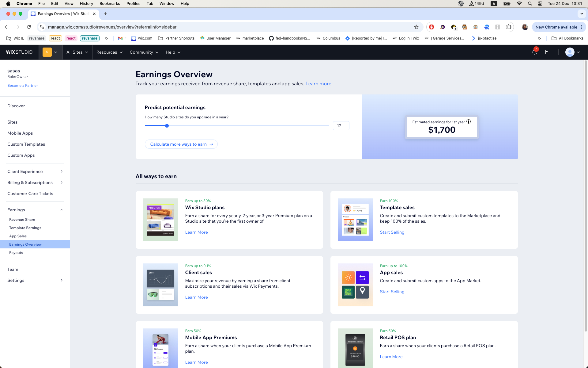
Task: Open the Wi-Fi status menu
Action: coord(519,4)
